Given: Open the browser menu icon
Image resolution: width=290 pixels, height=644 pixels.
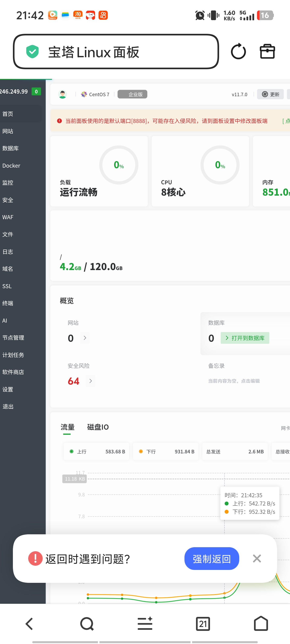Looking at the screenshot, I should (x=145, y=623).
